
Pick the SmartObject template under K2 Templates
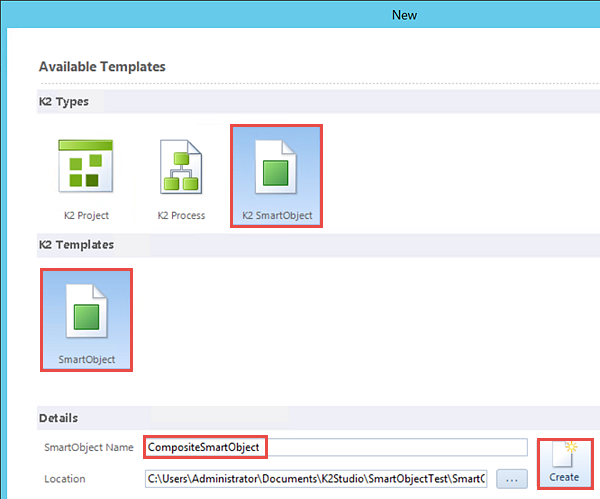86,320
